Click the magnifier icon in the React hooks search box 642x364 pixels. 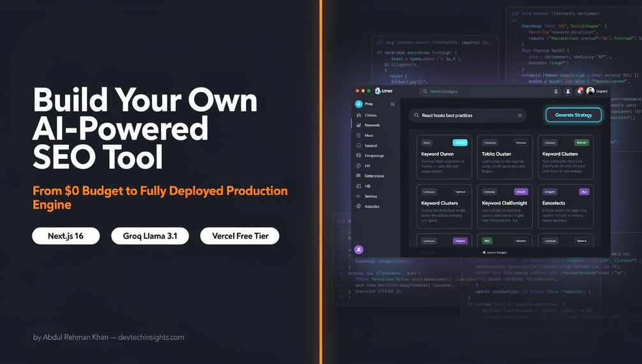point(417,116)
